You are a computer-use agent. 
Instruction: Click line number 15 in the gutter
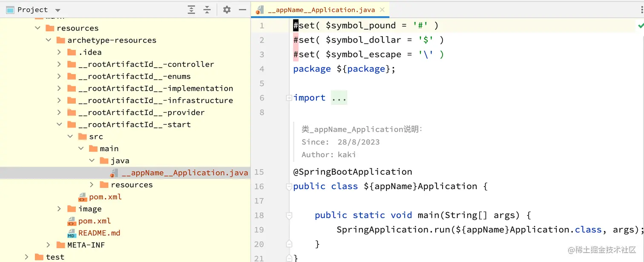(259, 172)
